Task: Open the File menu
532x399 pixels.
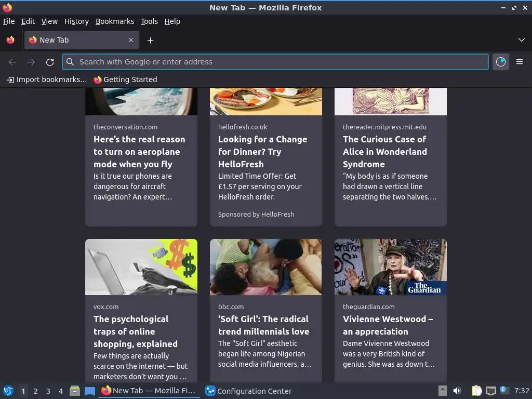Action: pos(9,21)
